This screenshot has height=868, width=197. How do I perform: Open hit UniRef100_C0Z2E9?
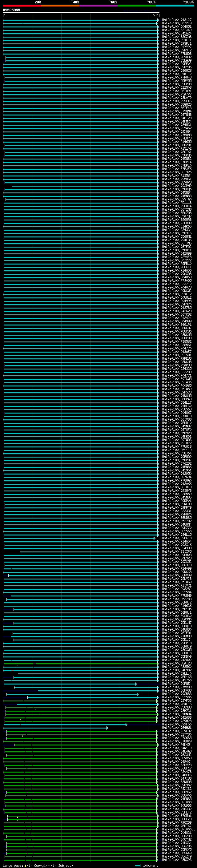177,23
